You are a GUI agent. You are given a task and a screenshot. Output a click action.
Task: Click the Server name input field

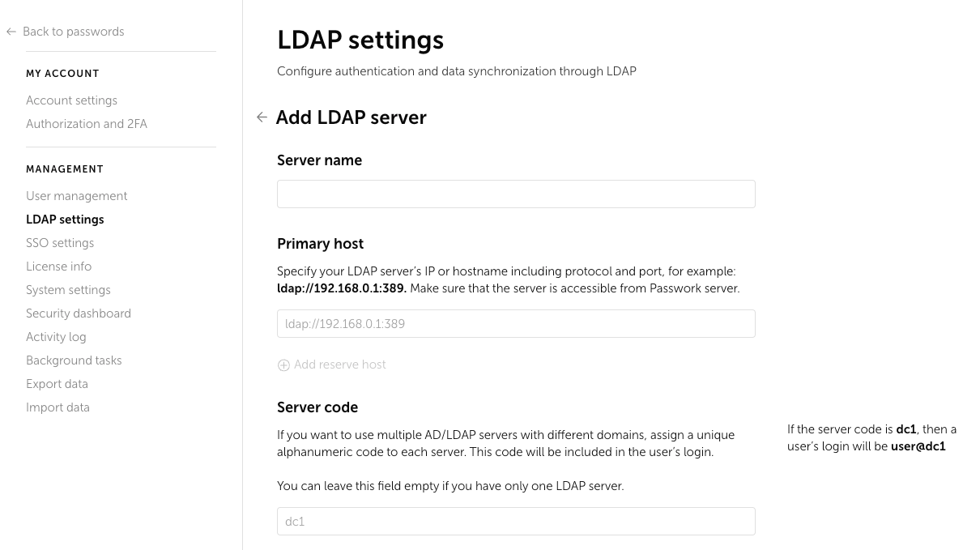516,194
